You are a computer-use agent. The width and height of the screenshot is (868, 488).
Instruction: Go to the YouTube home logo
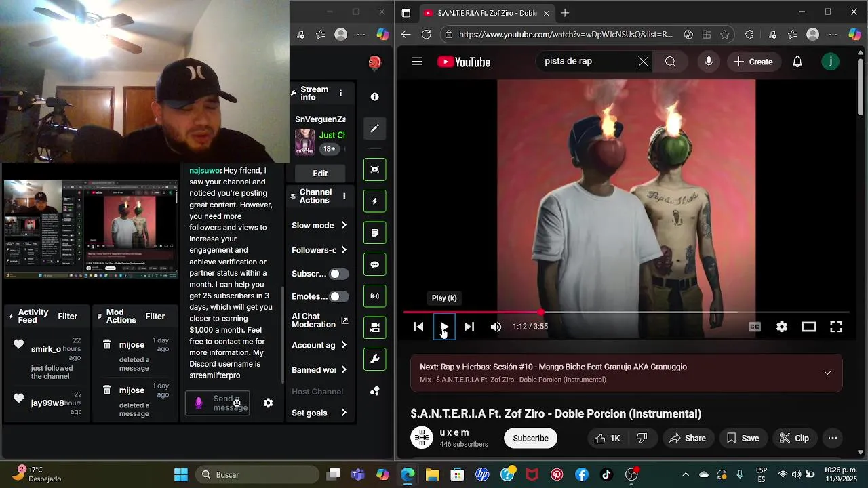(464, 62)
